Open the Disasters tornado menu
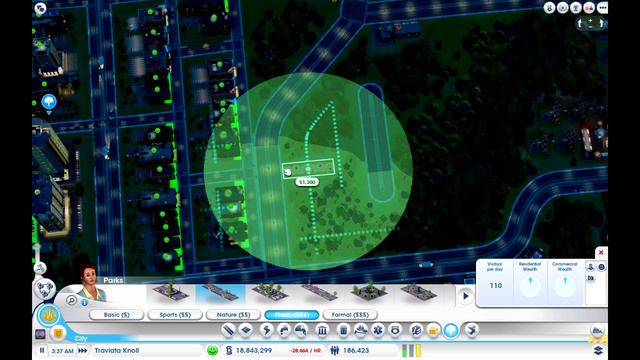 [471, 330]
